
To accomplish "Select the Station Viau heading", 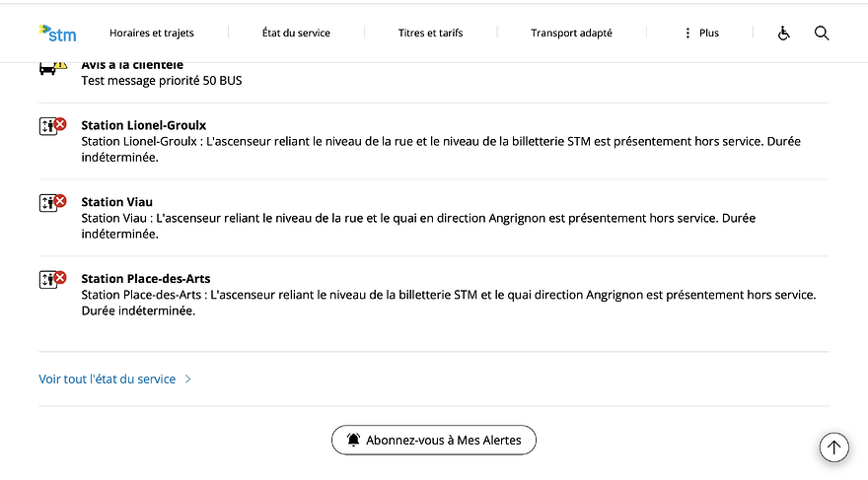I will point(116,202).
